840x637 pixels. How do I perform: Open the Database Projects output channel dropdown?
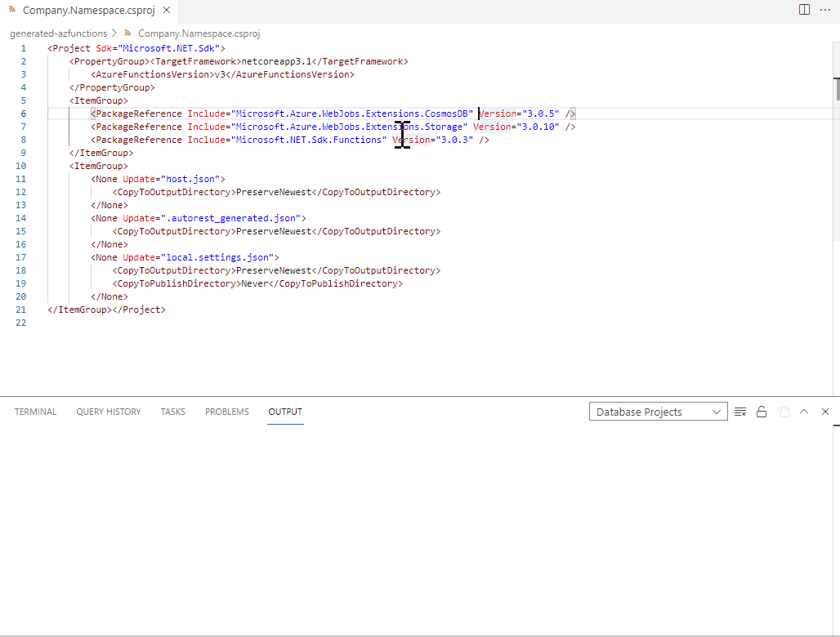[659, 412]
